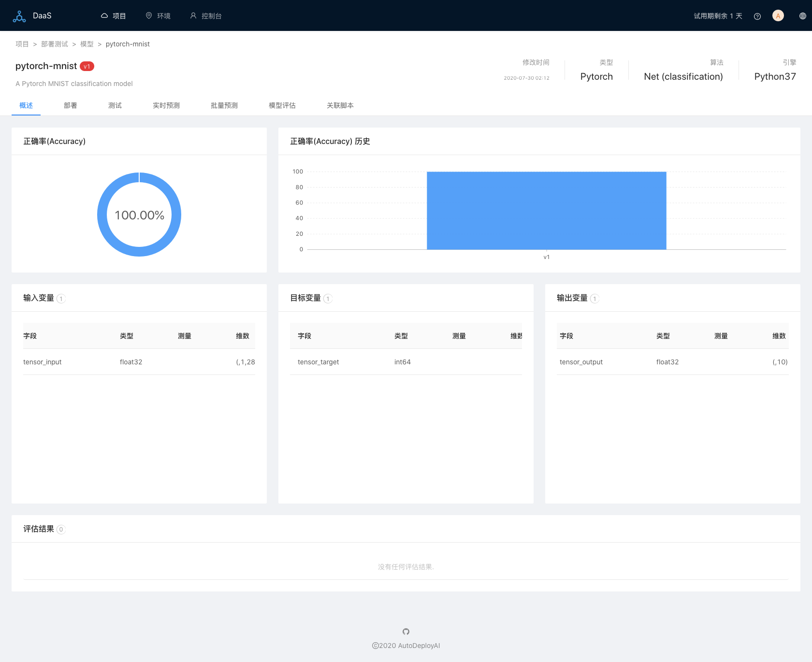Open the GitHub icon in footer
This screenshot has height=662, width=812.
(x=406, y=632)
